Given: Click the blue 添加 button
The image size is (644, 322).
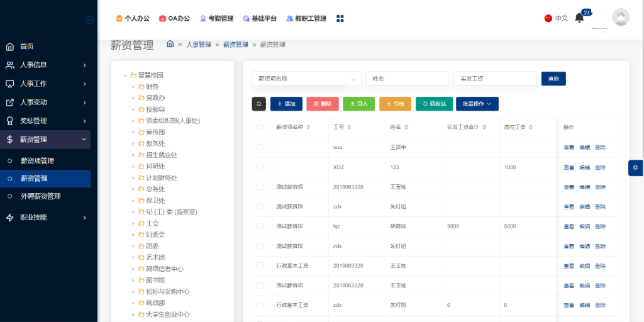Looking at the screenshot, I should coord(286,104).
